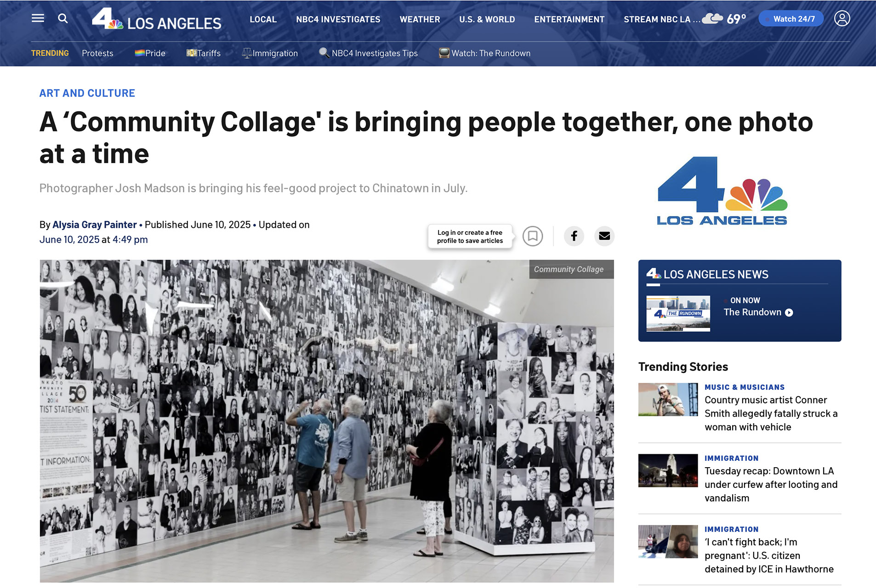The height and width of the screenshot is (588, 876).
Task: Open the Art and Culture category link
Action: tap(87, 93)
